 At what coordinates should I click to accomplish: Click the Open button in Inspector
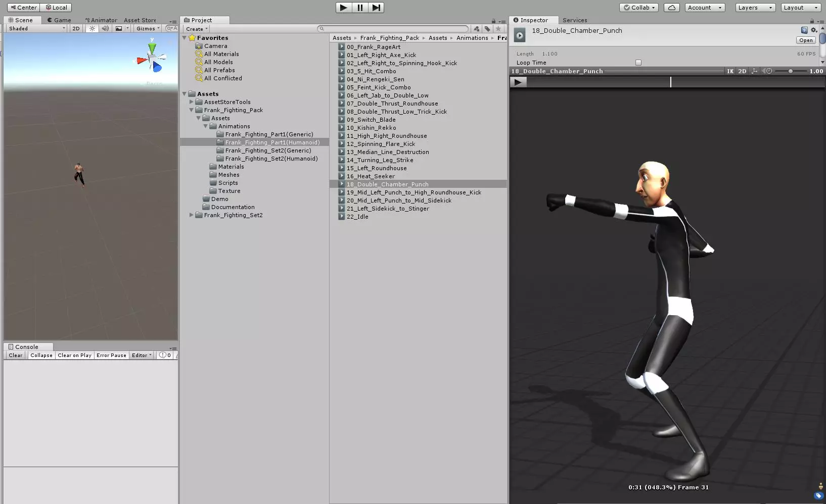[806, 40]
